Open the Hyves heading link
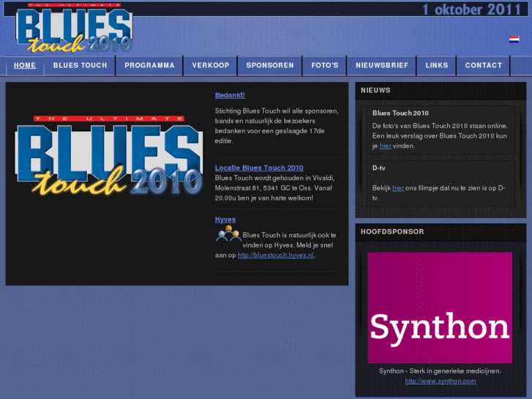 pos(225,220)
